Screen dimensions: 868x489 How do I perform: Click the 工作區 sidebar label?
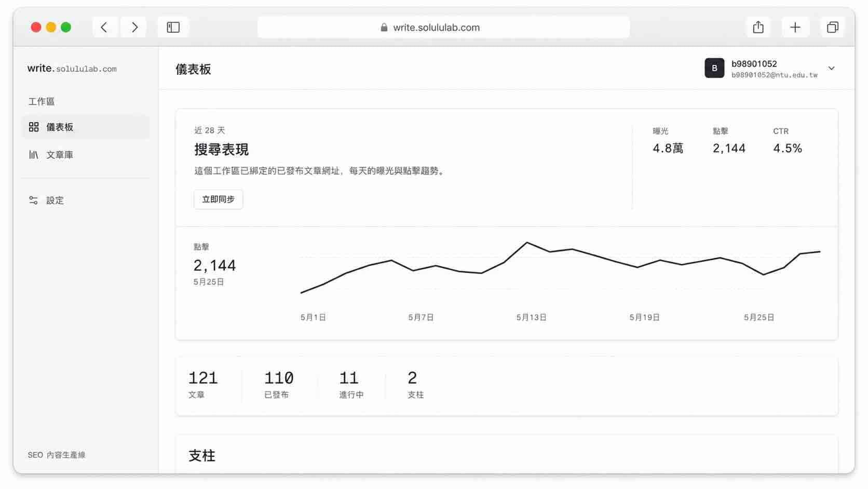[x=42, y=101]
